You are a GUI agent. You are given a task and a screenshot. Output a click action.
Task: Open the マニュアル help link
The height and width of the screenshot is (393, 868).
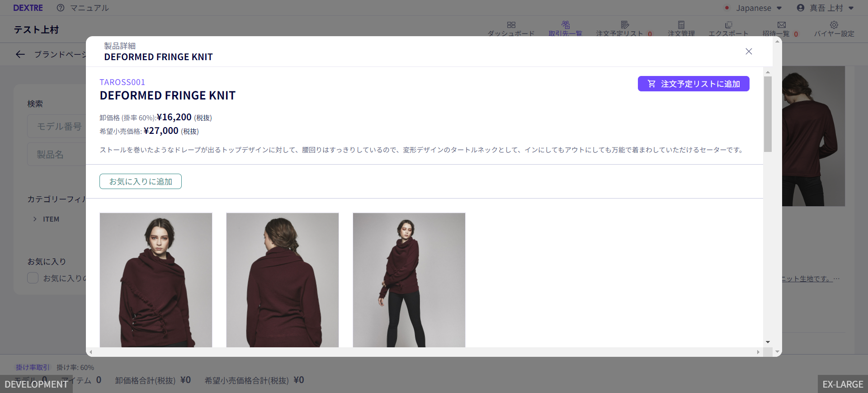click(x=90, y=8)
